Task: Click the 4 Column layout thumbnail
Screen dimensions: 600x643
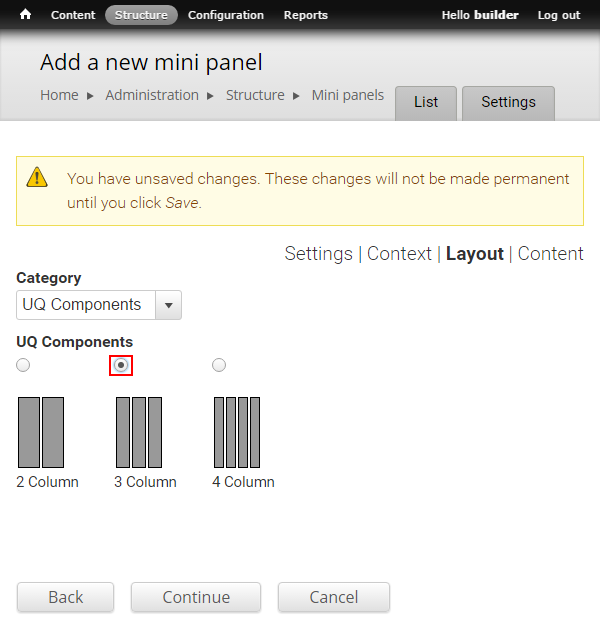Action: (x=237, y=432)
